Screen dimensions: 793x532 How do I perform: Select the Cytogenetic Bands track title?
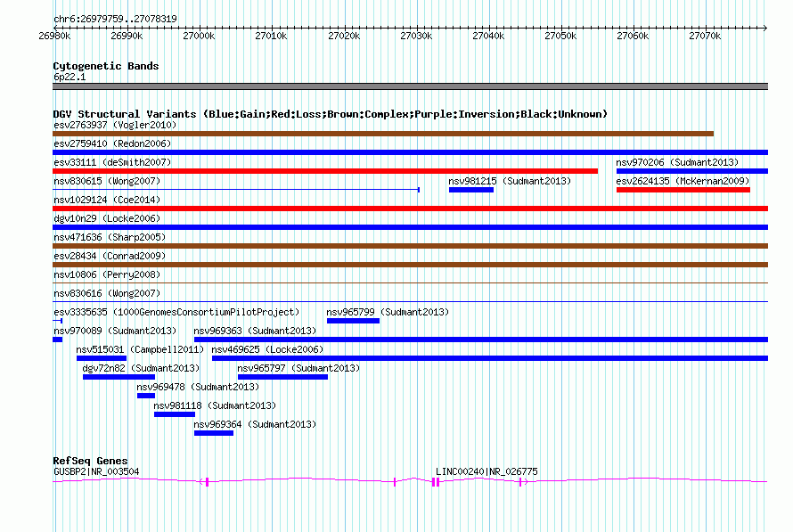click(106, 66)
